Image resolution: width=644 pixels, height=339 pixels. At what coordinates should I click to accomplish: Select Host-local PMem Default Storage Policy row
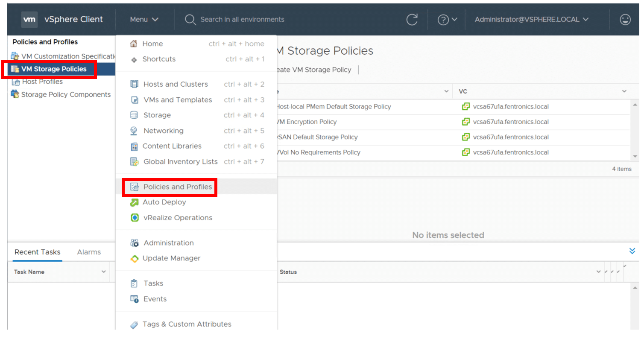click(453, 107)
